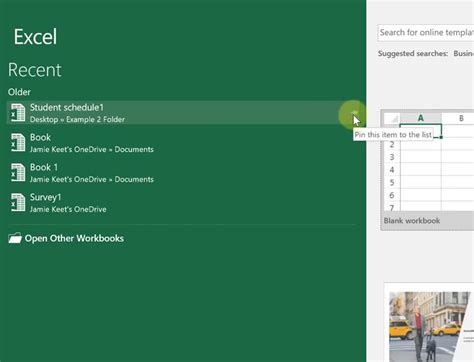Click the Jamie Keet's OneDrive path under Survey1
The height and width of the screenshot is (362, 474).
pos(68,209)
